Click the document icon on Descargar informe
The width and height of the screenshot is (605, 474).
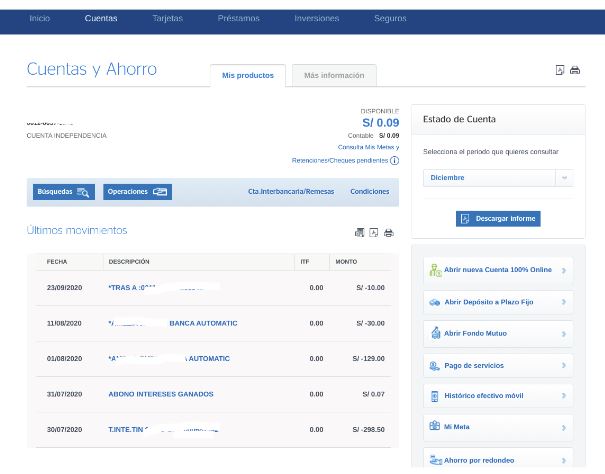465,219
